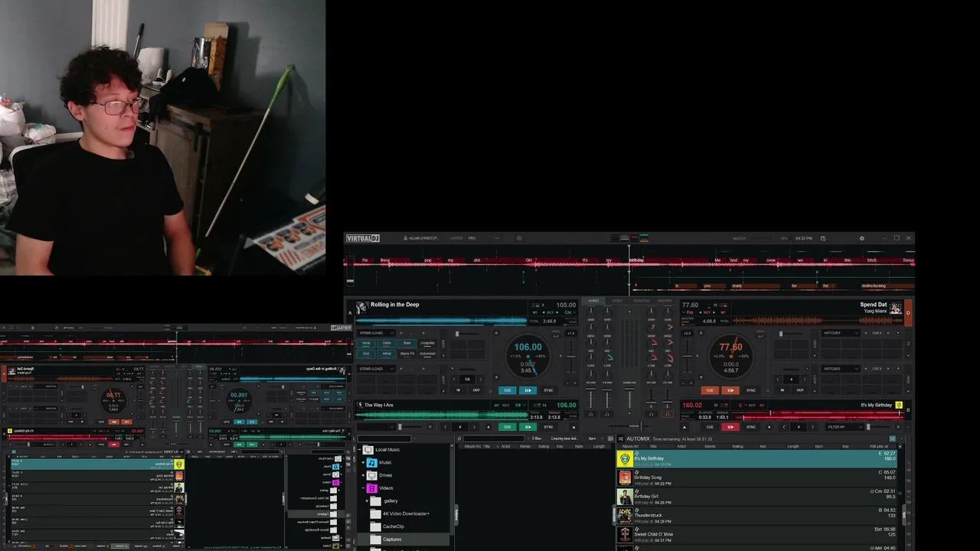The image size is (980, 551).
Task: Expand the Drives folder tree node
Action: pyautogui.click(x=364, y=475)
